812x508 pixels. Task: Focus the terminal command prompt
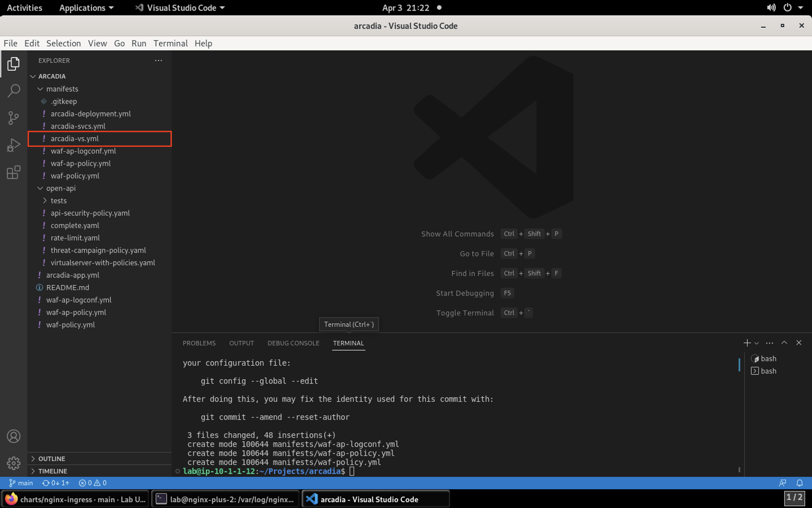click(x=352, y=471)
